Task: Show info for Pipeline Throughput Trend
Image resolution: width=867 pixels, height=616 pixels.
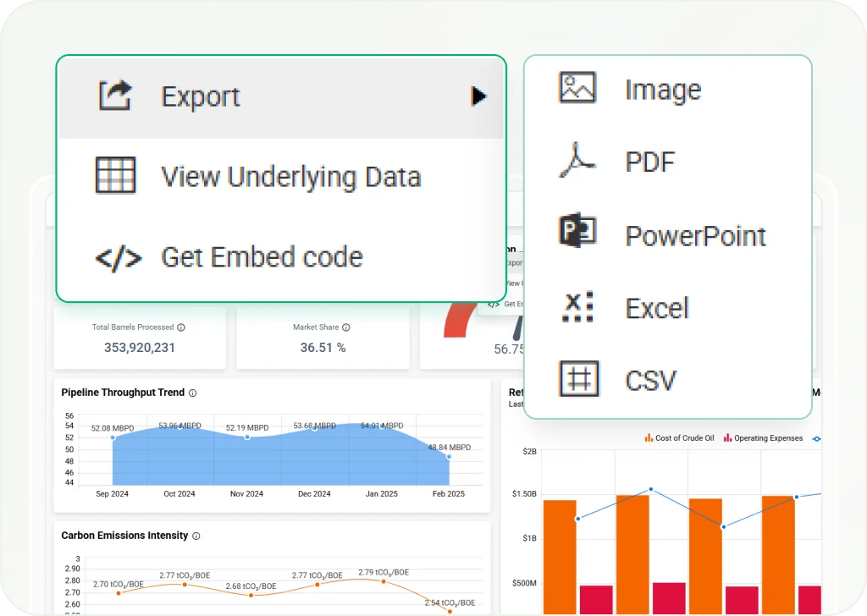Action: tap(193, 393)
